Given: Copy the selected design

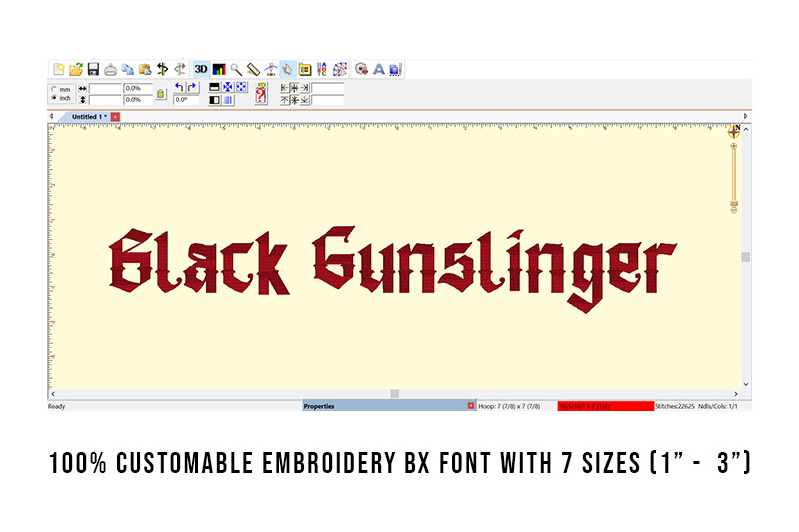Looking at the screenshot, I should pos(128,69).
